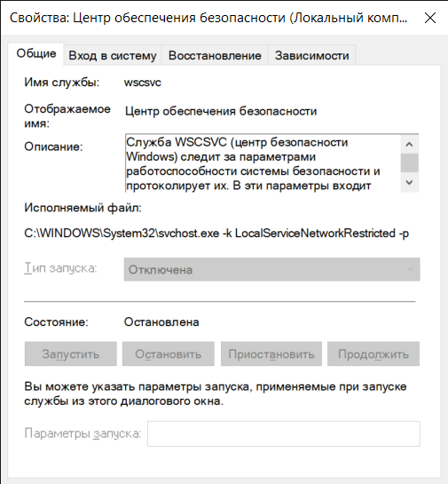This screenshot has height=484, width=448.
Task: Click the Запустить button
Action: (x=71, y=353)
